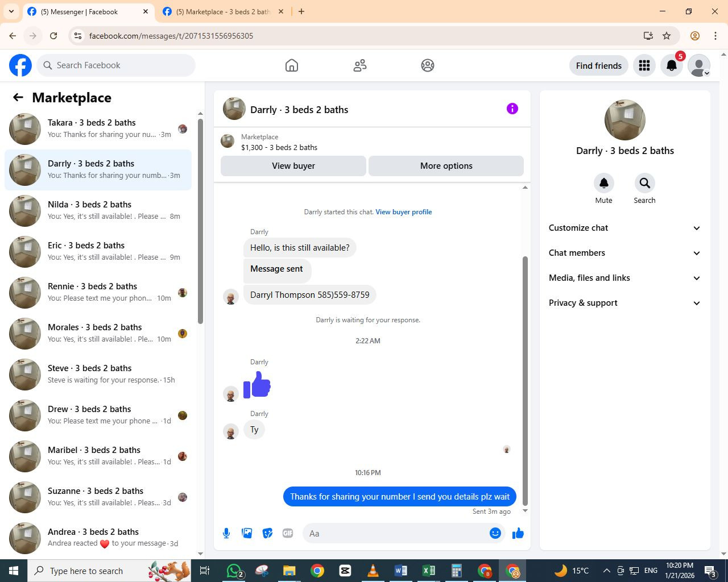
Task: Click the Search Facebook field
Action: (117, 65)
